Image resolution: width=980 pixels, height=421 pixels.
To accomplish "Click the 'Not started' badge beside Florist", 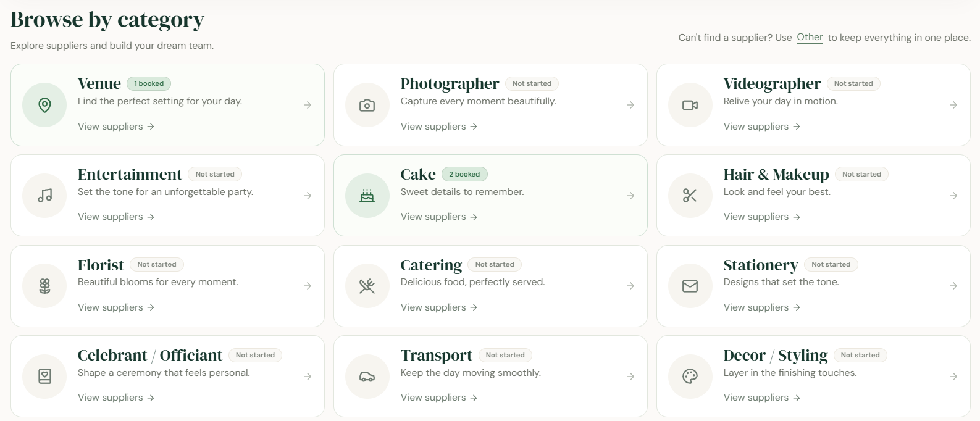I will [x=157, y=264].
